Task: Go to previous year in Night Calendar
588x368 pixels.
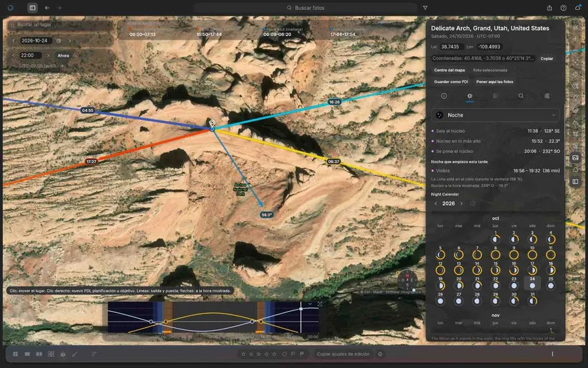Action: tap(436, 203)
